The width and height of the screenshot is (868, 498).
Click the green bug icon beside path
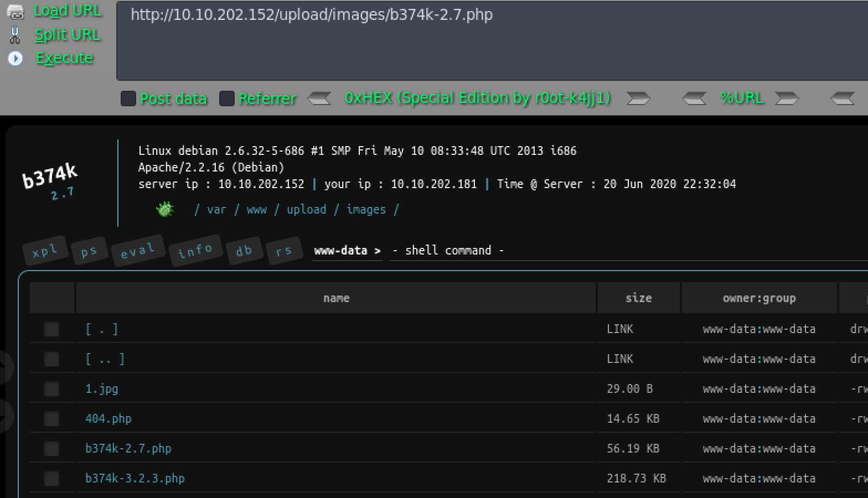[165, 209]
